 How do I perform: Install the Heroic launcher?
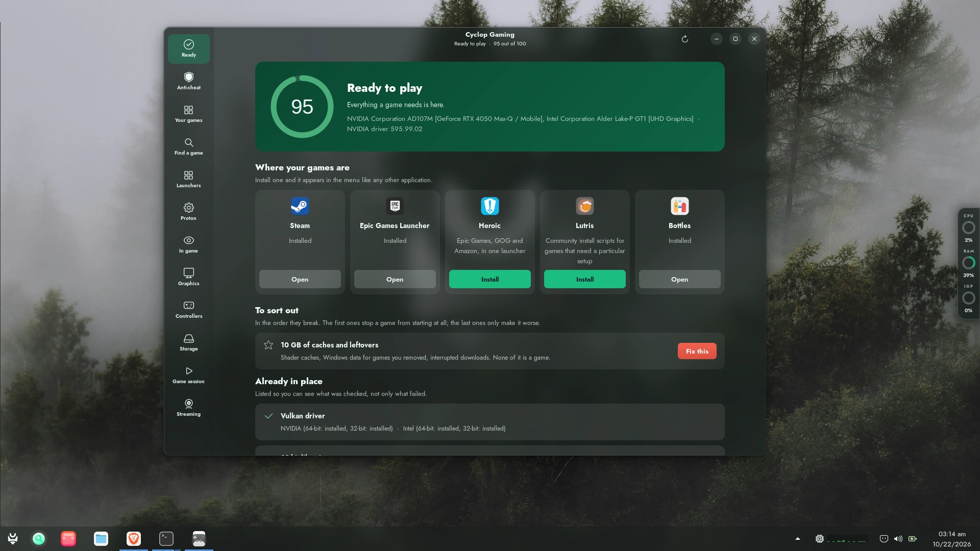(489, 279)
